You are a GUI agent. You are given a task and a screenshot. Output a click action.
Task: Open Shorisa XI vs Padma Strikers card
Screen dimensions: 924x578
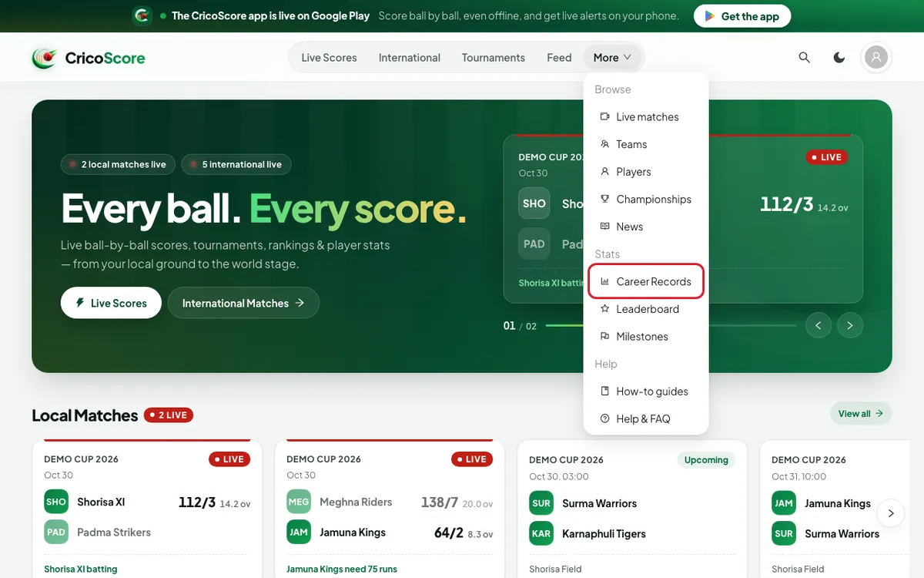tap(147, 509)
